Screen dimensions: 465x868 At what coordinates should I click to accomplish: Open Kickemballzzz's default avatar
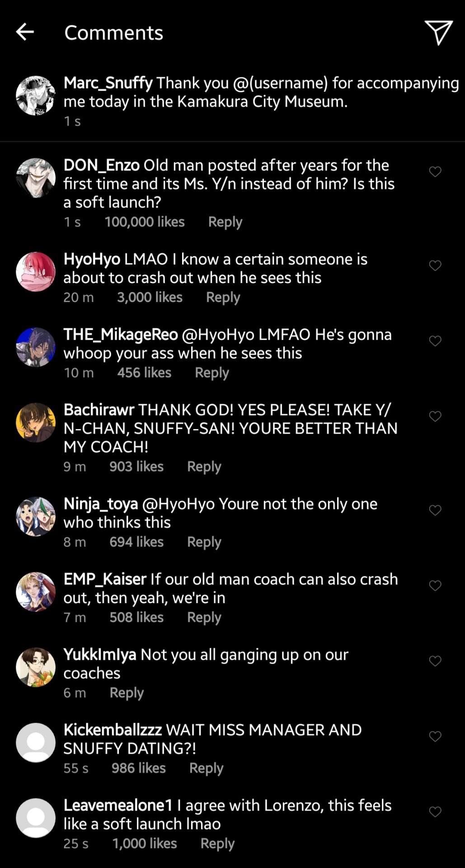[36, 742]
